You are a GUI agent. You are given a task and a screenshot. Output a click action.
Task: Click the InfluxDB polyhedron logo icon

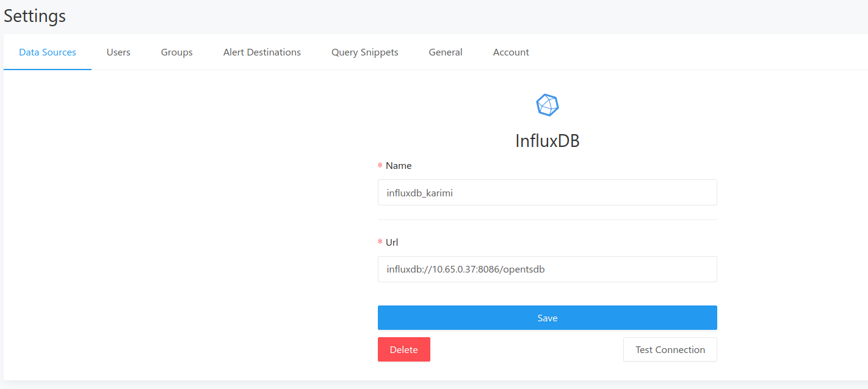(547, 105)
